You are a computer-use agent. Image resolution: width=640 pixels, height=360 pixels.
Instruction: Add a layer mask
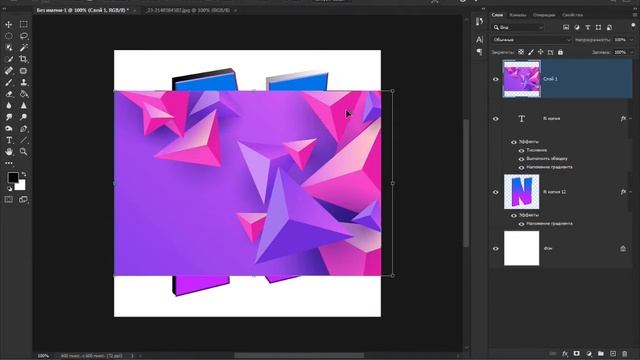576,353
